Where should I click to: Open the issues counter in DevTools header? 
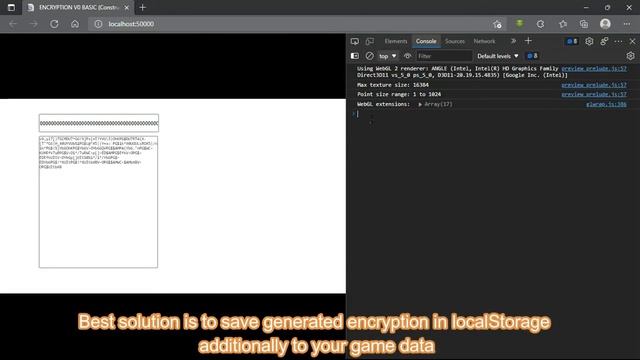(x=572, y=41)
